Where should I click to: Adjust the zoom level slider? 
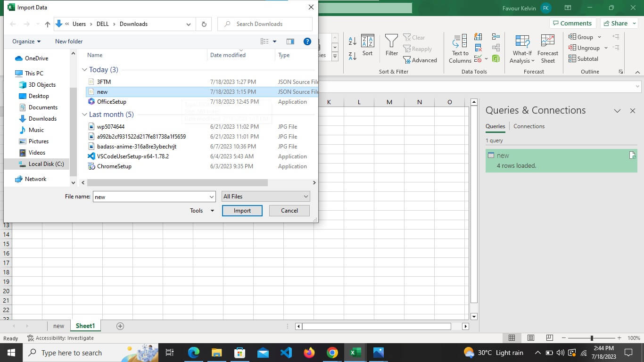coord(592,338)
